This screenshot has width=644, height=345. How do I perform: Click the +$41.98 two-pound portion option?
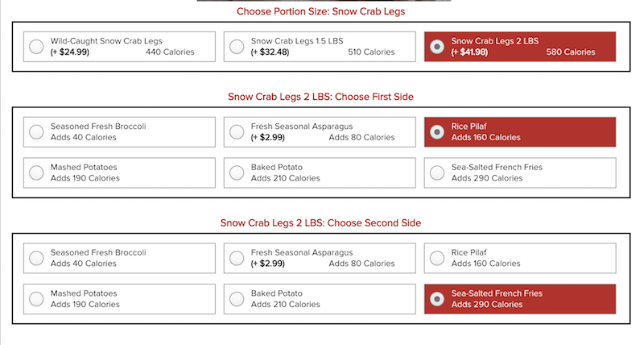click(x=469, y=52)
